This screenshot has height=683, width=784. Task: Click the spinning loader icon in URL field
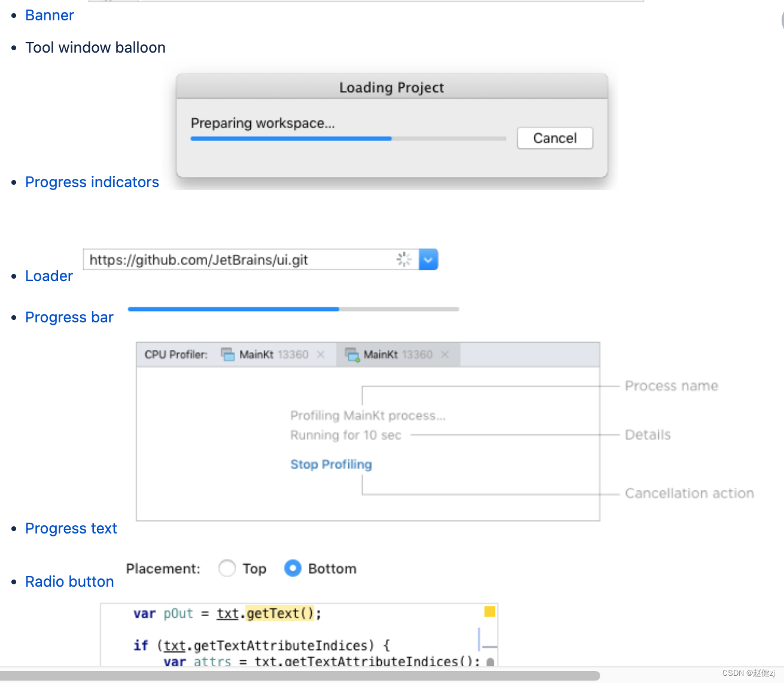click(404, 259)
